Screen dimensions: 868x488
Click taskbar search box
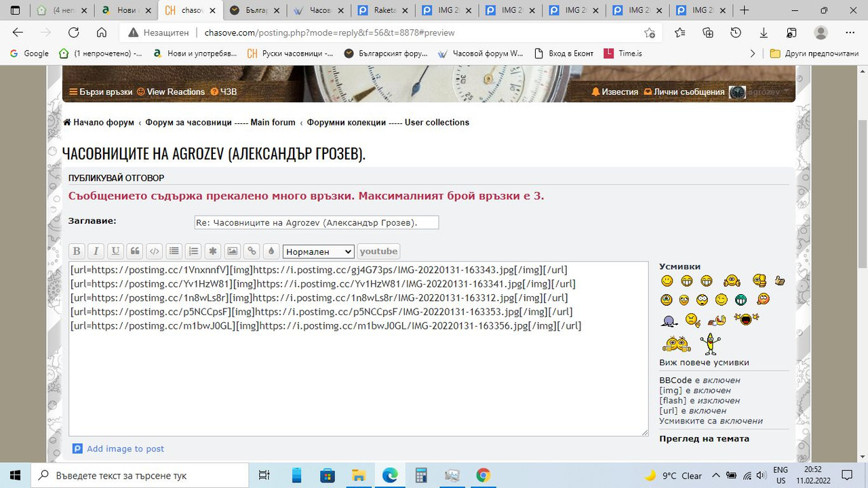[141, 475]
